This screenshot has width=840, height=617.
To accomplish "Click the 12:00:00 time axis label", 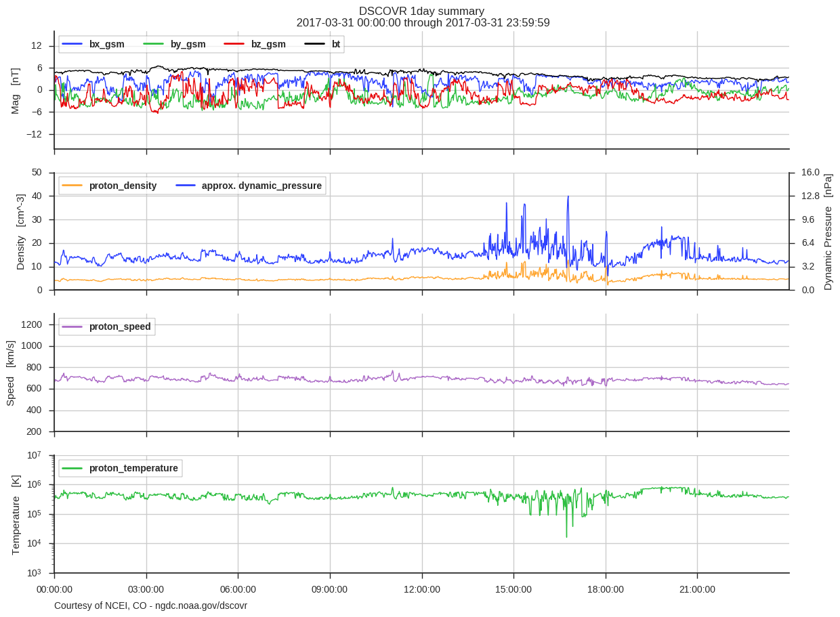I will [422, 589].
